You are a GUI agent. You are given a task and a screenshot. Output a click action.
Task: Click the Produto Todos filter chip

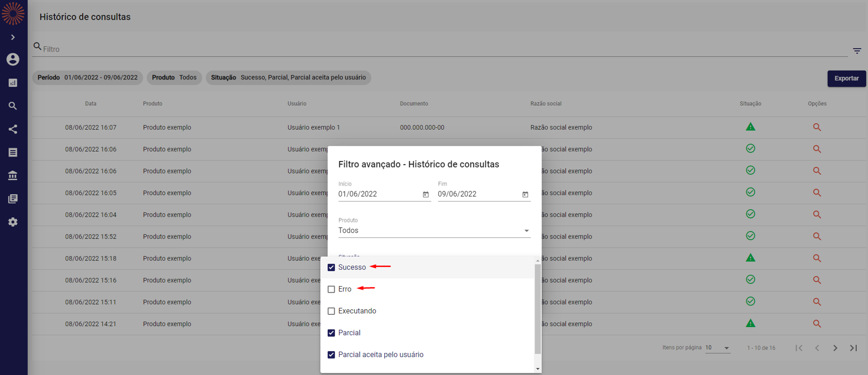pyautogui.click(x=174, y=78)
